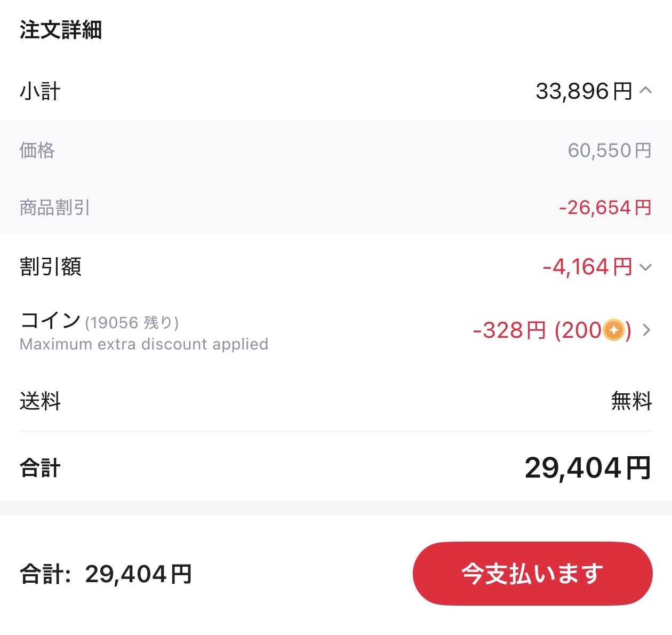This screenshot has height=635, width=672.
Task: Click the 今支払います pay button
Action: (532, 574)
